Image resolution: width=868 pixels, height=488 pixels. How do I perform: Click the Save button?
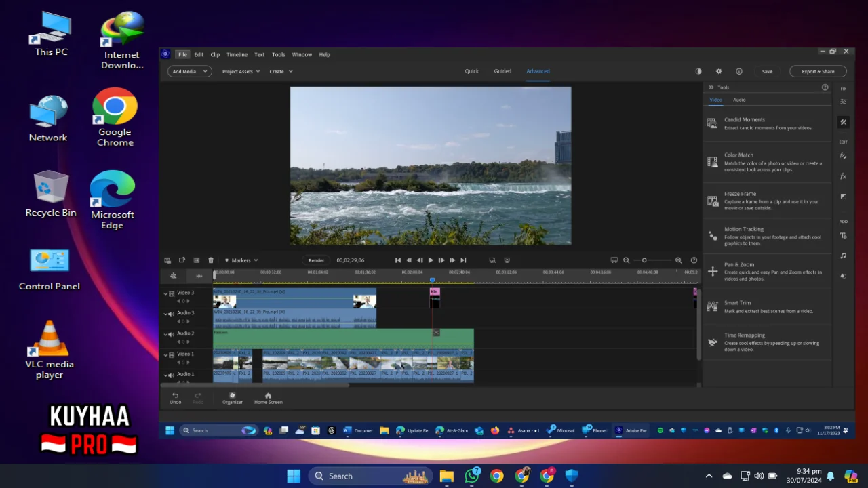point(767,71)
